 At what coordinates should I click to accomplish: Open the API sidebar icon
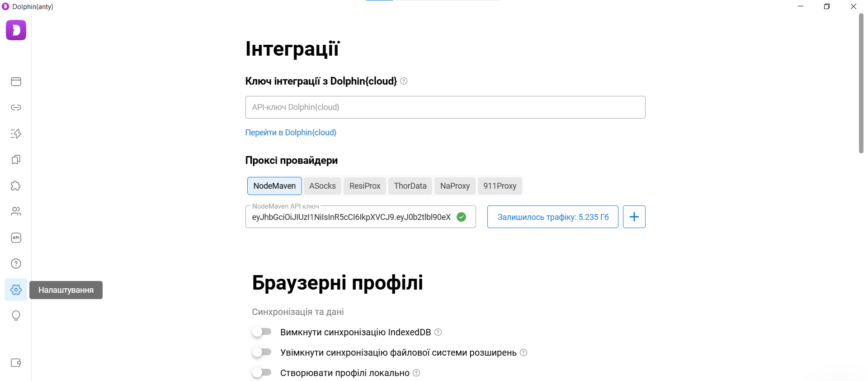(16, 238)
